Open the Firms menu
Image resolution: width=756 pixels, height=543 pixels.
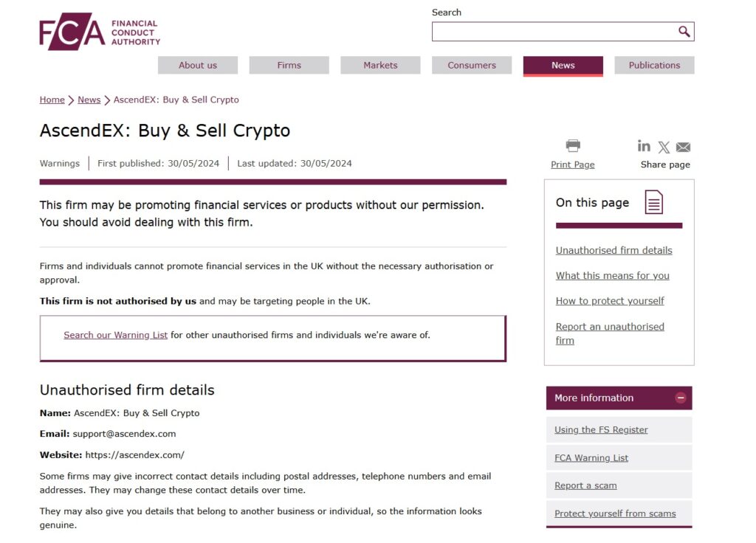pyautogui.click(x=289, y=65)
